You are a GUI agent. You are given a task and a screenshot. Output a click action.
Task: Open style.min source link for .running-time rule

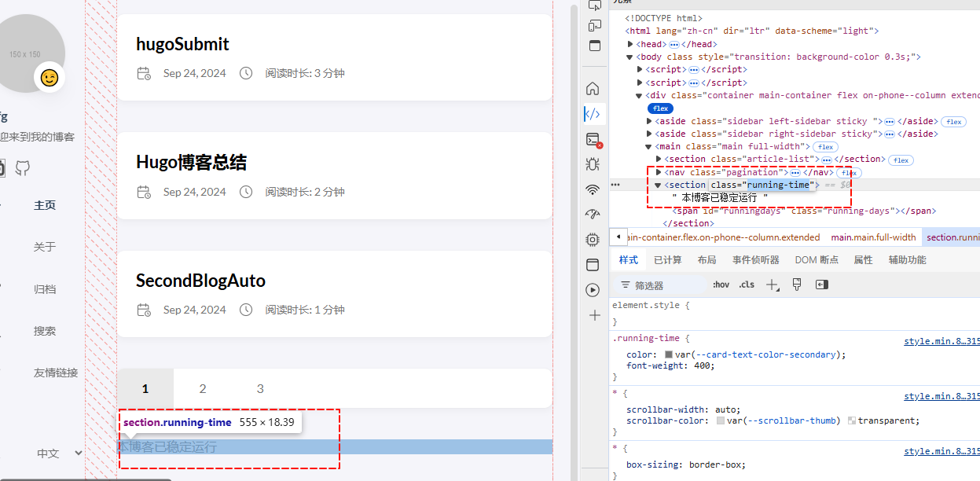(x=941, y=342)
